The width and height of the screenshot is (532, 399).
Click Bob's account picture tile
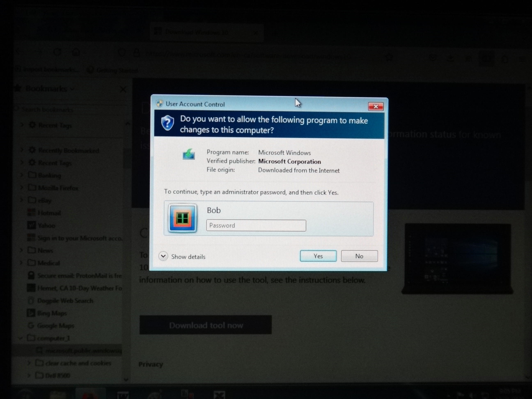click(x=182, y=218)
